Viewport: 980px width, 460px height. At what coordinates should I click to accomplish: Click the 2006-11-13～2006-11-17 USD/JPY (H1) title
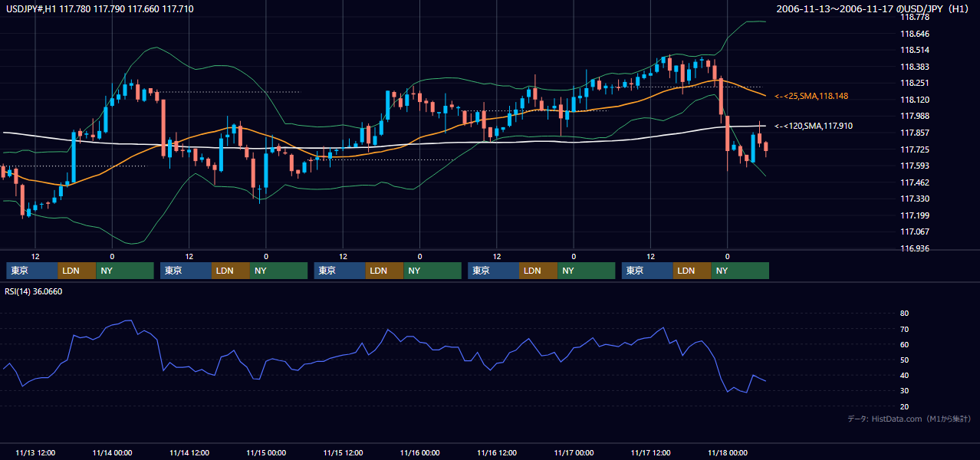(x=874, y=9)
